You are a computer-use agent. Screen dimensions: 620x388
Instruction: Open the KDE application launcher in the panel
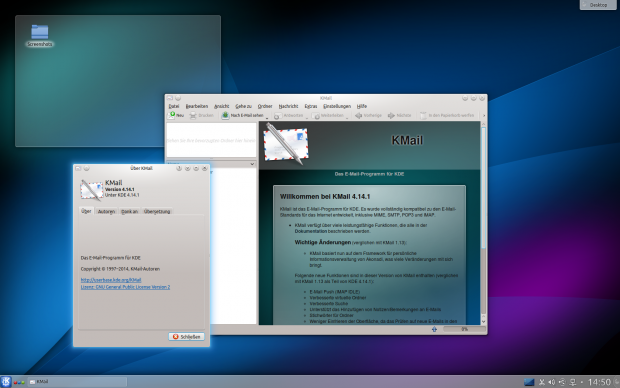(6, 382)
